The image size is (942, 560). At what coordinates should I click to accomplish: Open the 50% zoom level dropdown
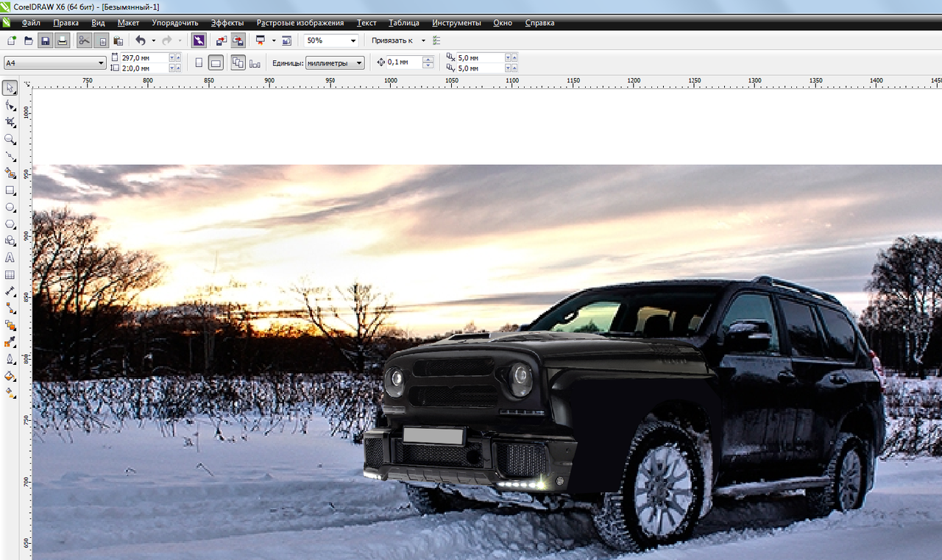(x=353, y=40)
